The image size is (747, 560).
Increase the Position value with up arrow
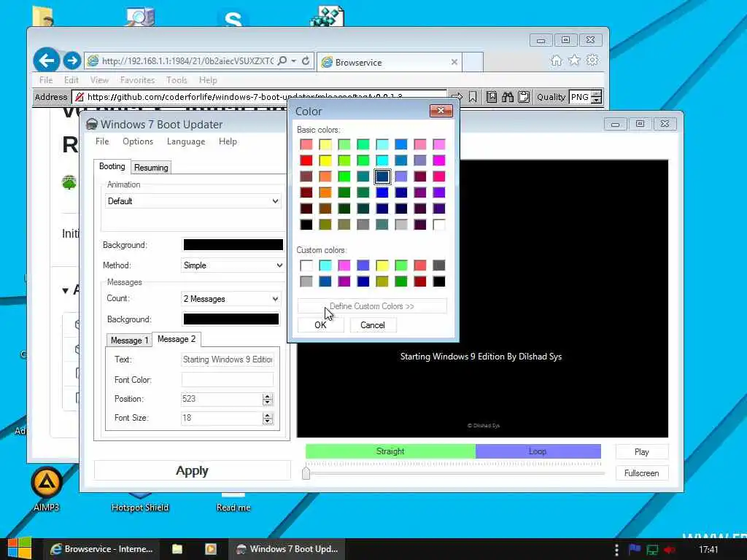(x=267, y=396)
